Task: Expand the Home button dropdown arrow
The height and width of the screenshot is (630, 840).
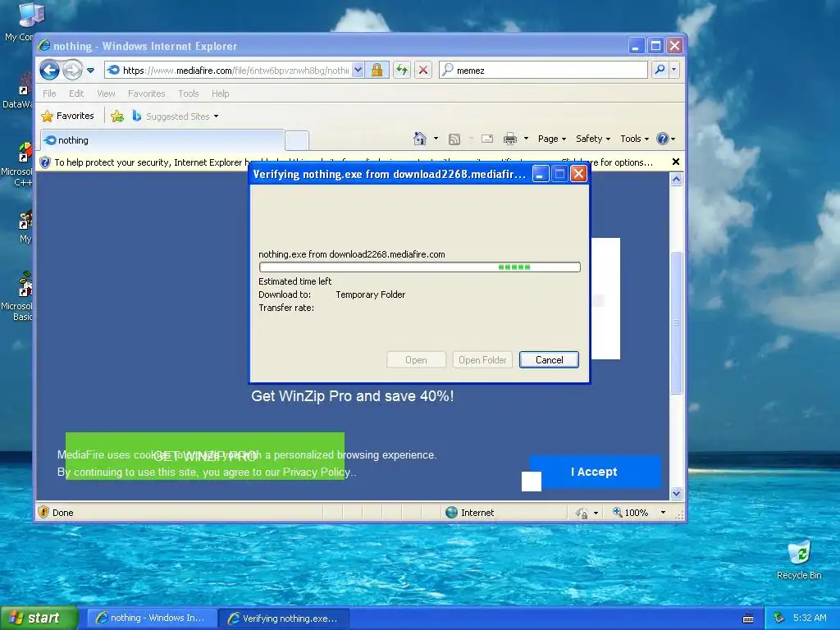Action: [436, 139]
